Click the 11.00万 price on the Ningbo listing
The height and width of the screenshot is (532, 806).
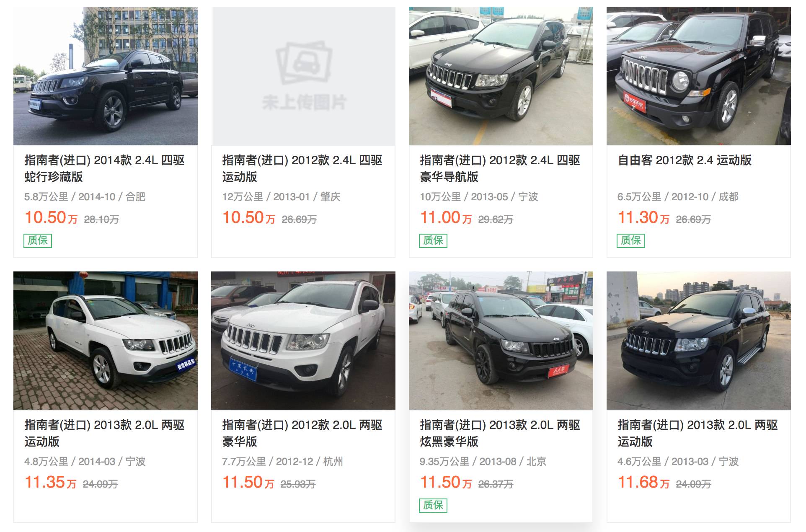[x=446, y=218]
